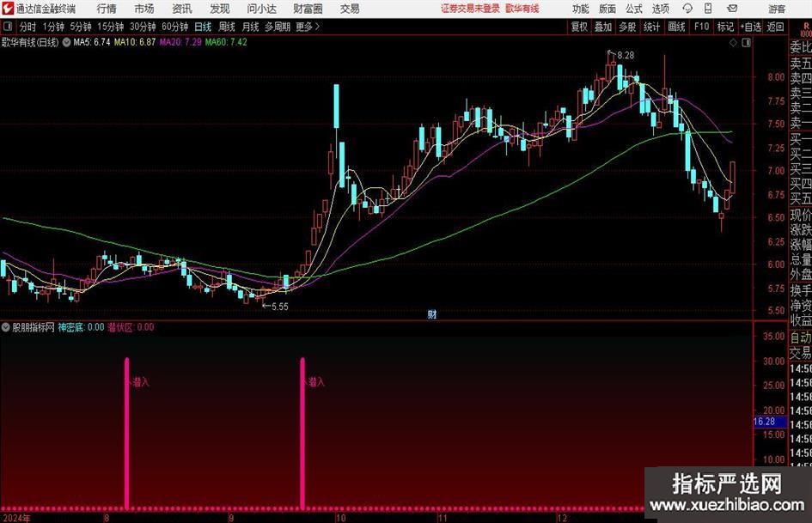Open the 公式 menu
Image resolution: width=812 pixels, height=523 pixels.
[634, 9]
